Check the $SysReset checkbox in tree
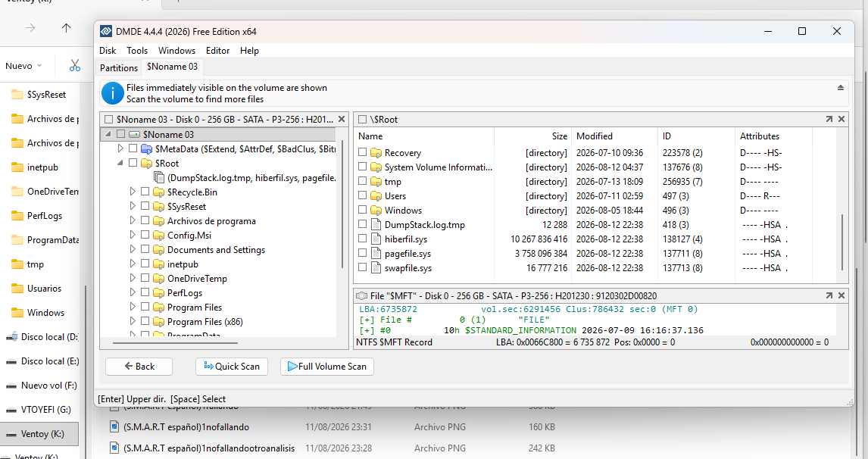 click(x=145, y=206)
